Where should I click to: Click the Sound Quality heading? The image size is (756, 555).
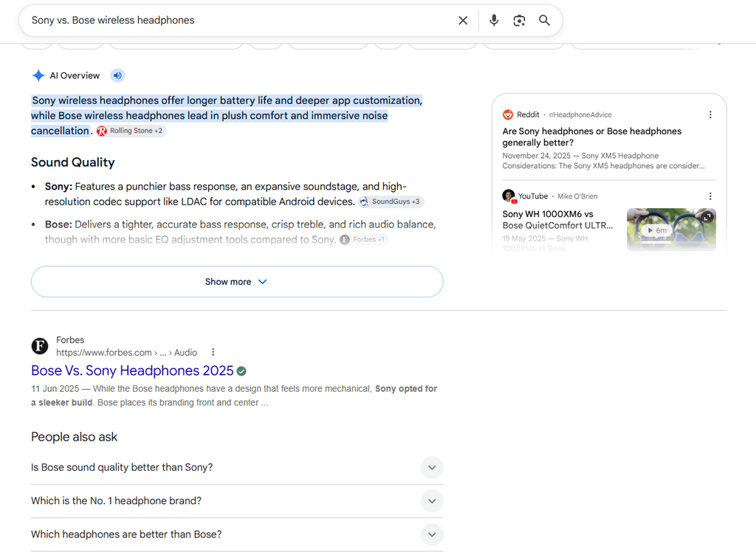click(73, 162)
